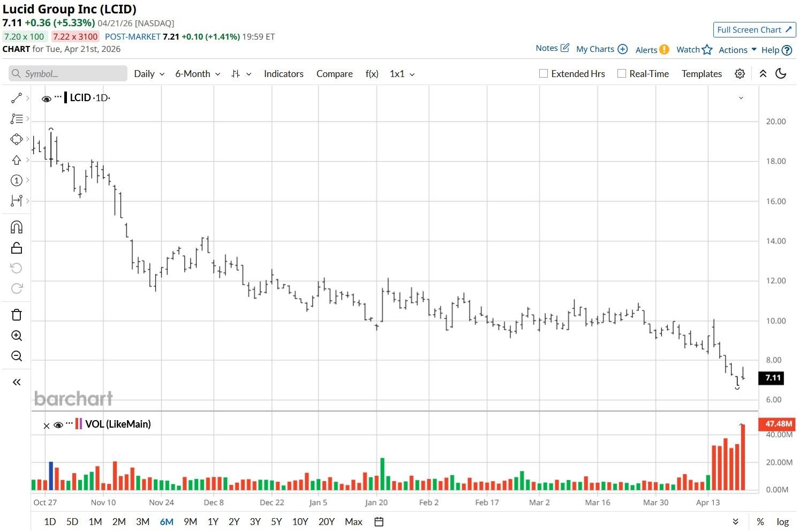Redo the last drawing action
The image size is (799, 532).
(x=17, y=288)
